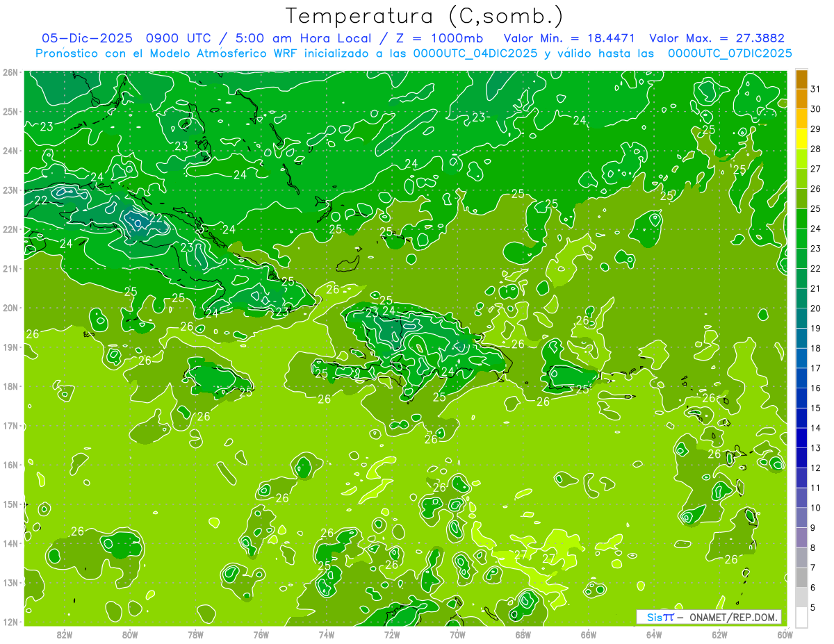Click the "17N" latitude axis label
Viewport: 834px width, 644px height.
click(x=10, y=425)
